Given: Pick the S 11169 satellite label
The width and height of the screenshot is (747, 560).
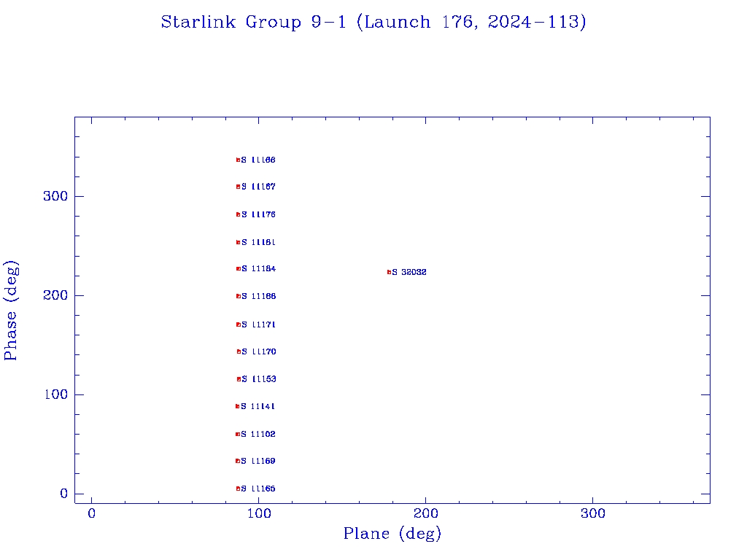Looking at the screenshot, I should pos(258,461).
